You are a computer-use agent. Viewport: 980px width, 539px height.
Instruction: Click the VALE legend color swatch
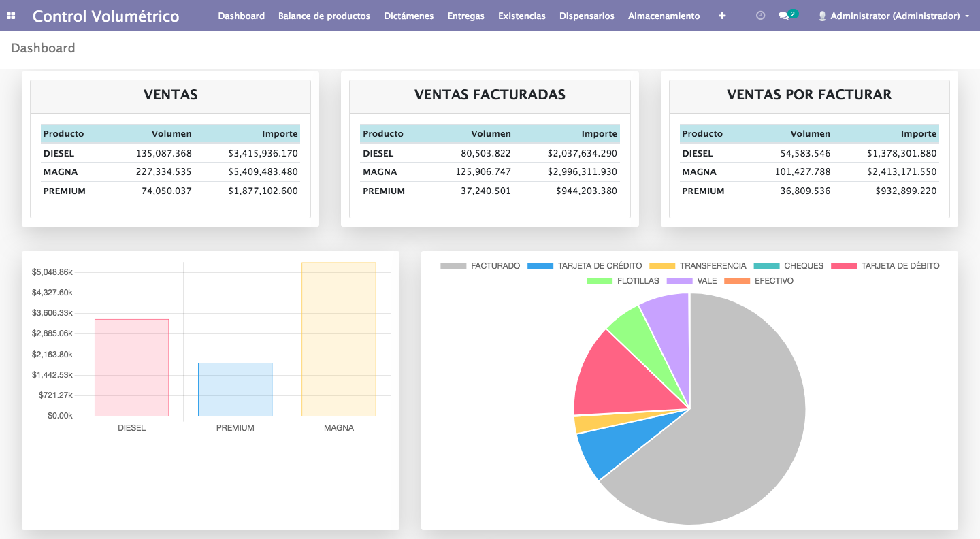(x=679, y=281)
